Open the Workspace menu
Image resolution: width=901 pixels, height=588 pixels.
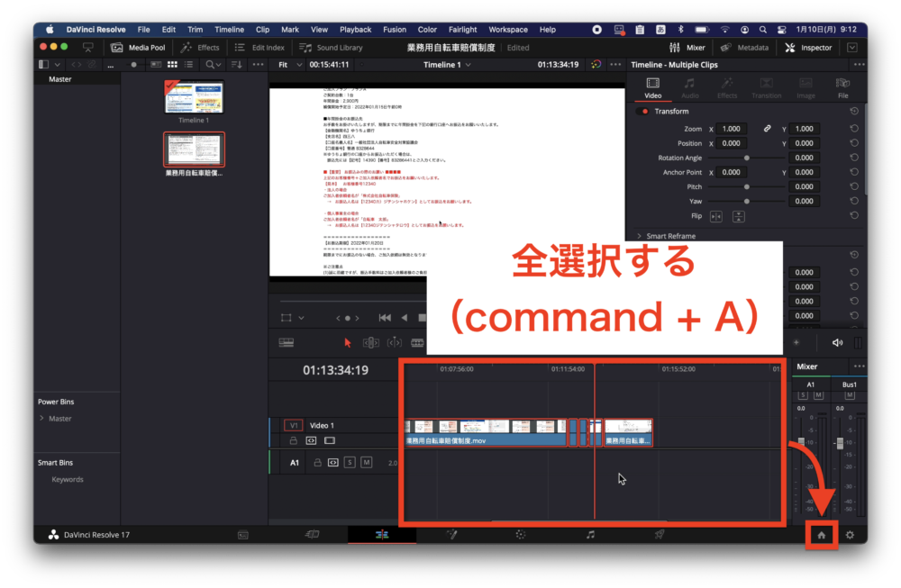click(x=508, y=30)
